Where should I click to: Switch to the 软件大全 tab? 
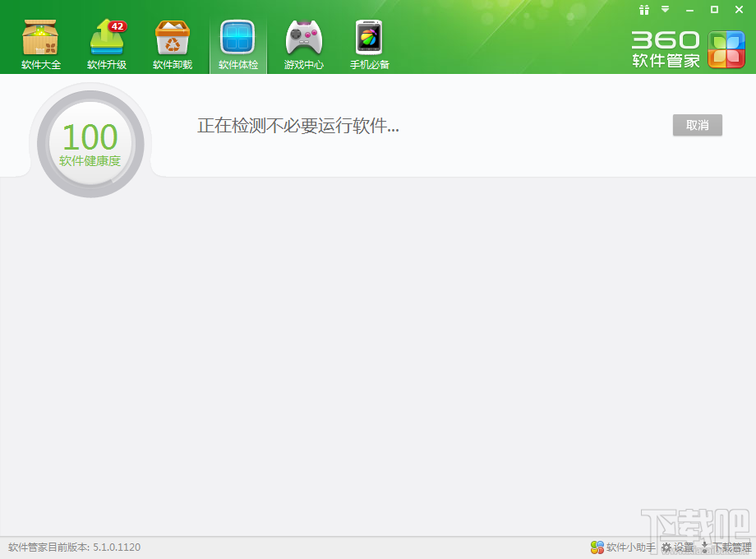(39, 60)
